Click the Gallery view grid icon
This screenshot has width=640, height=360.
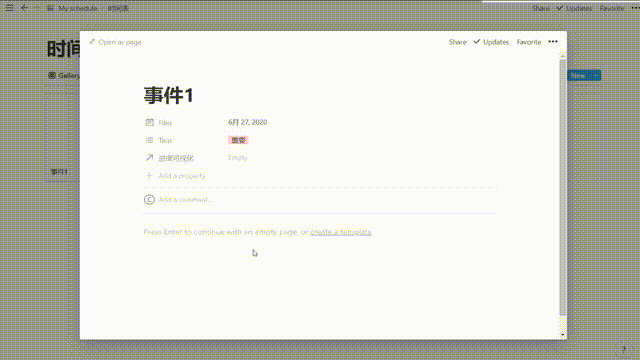pyautogui.click(x=52, y=75)
